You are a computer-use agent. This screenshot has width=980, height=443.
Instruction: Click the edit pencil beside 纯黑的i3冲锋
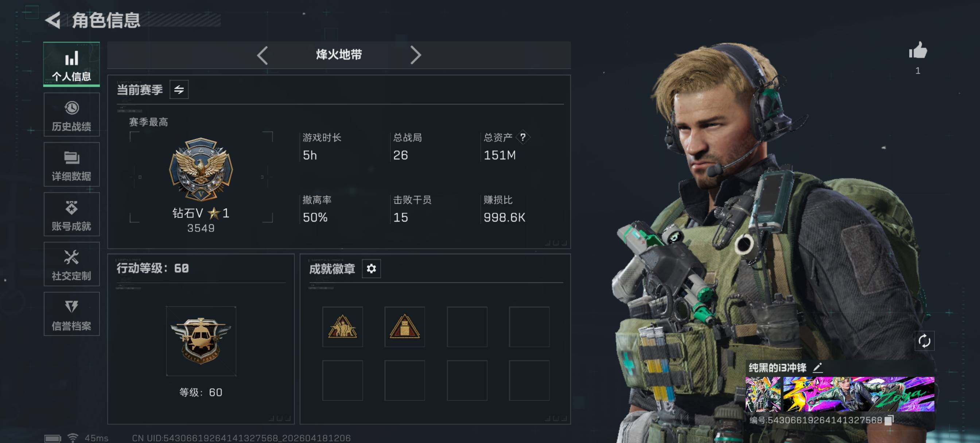817,367
